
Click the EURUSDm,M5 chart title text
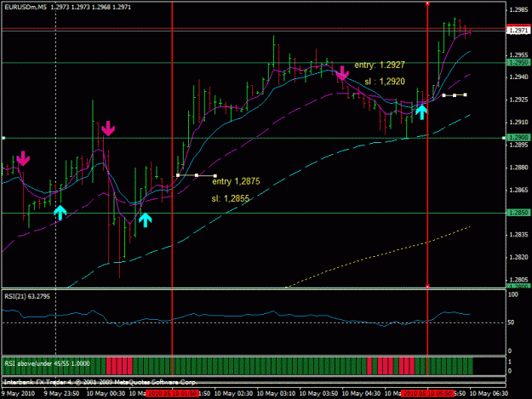tap(26, 7)
